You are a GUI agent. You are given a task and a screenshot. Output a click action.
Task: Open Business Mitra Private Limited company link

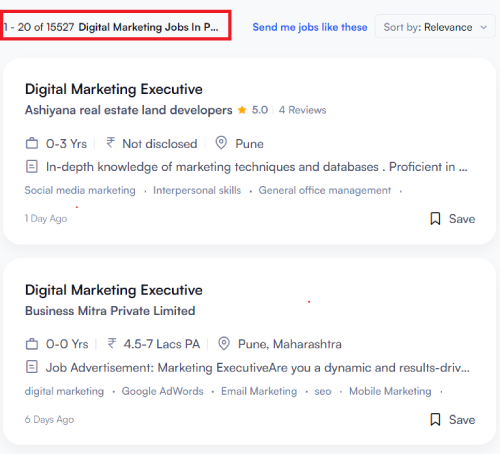[110, 311]
